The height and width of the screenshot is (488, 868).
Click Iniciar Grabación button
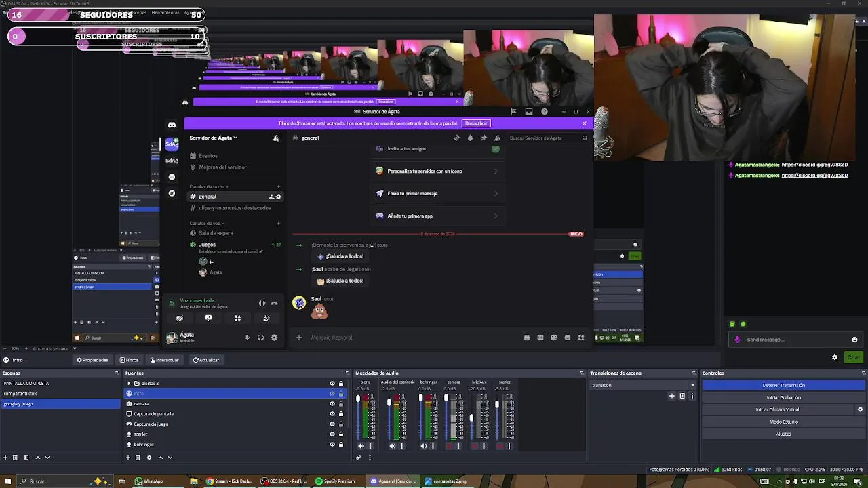click(783, 397)
